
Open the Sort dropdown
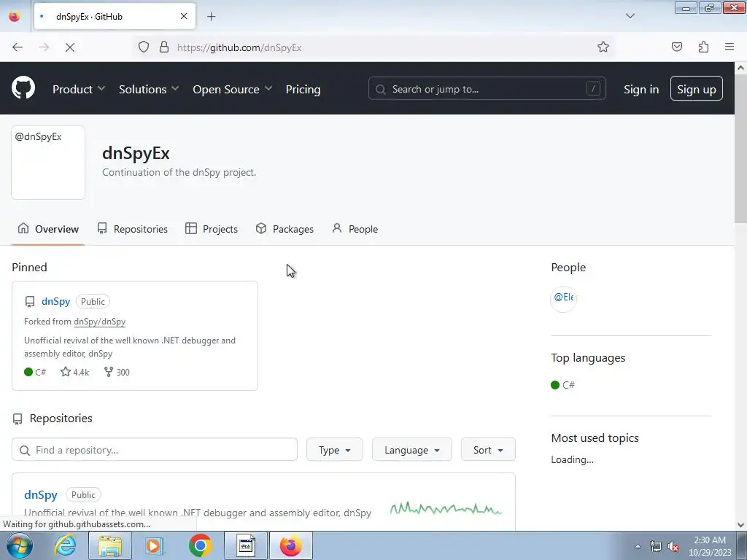point(488,449)
